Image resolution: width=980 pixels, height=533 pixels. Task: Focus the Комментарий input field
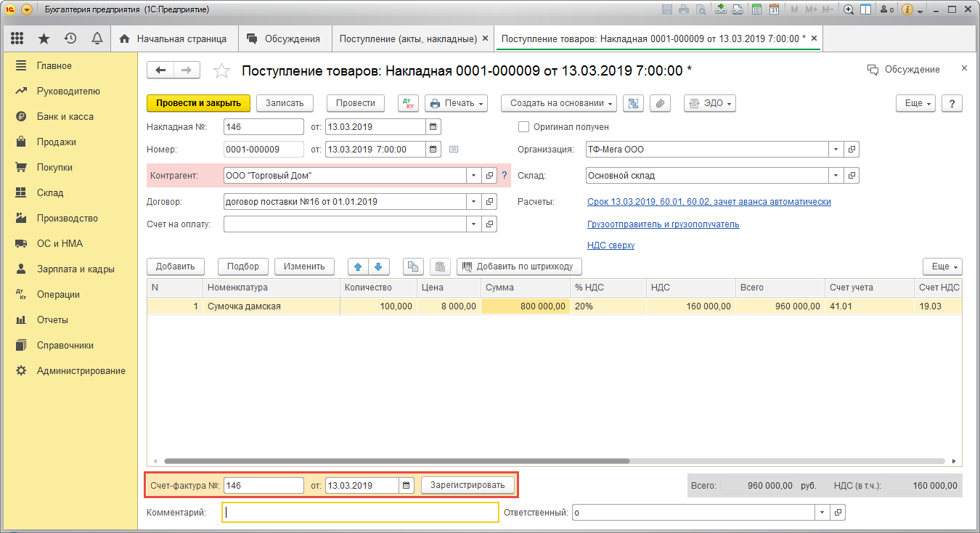click(x=360, y=513)
